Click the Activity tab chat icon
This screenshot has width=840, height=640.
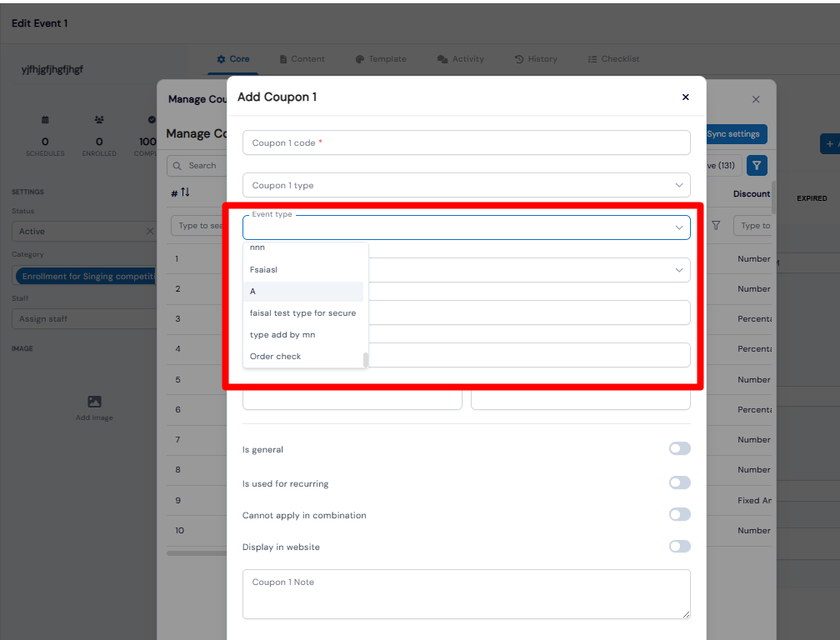coord(442,59)
